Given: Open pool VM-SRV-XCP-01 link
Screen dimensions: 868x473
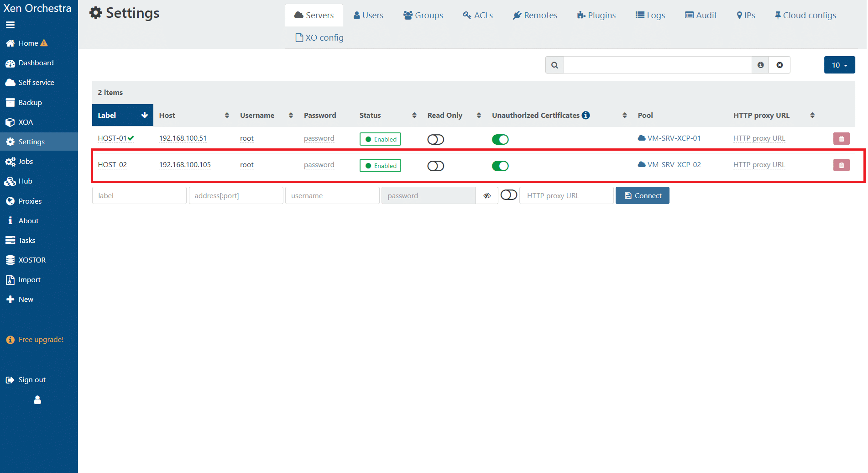Looking at the screenshot, I should (669, 138).
